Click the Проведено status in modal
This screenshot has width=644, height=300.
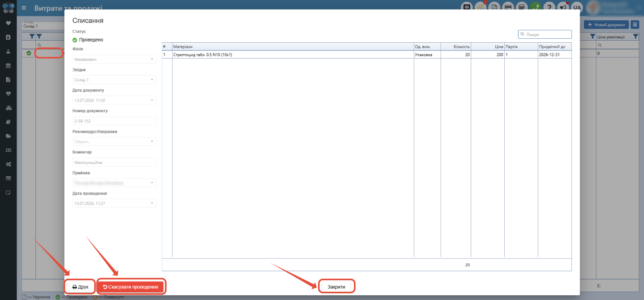[88, 40]
